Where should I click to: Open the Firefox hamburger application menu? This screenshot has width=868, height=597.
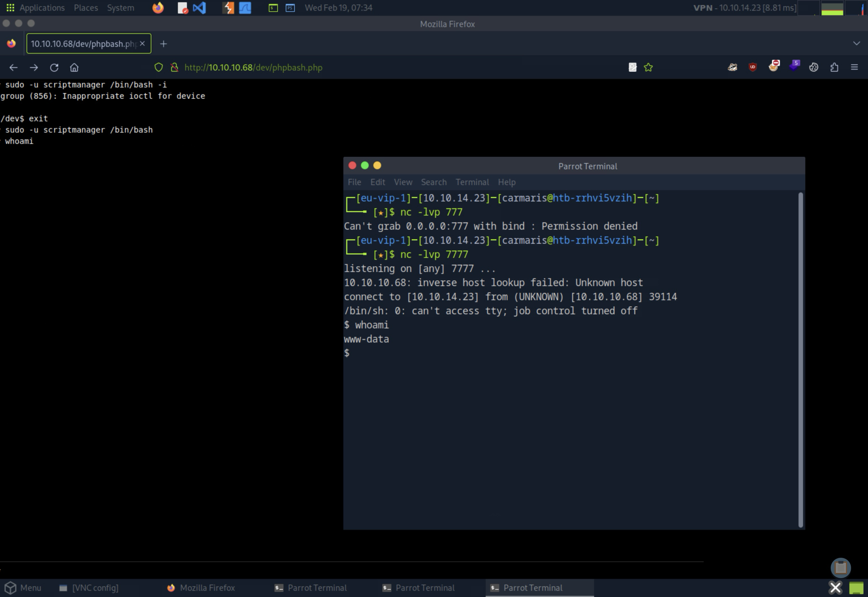pyautogui.click(x=854, y=67)
